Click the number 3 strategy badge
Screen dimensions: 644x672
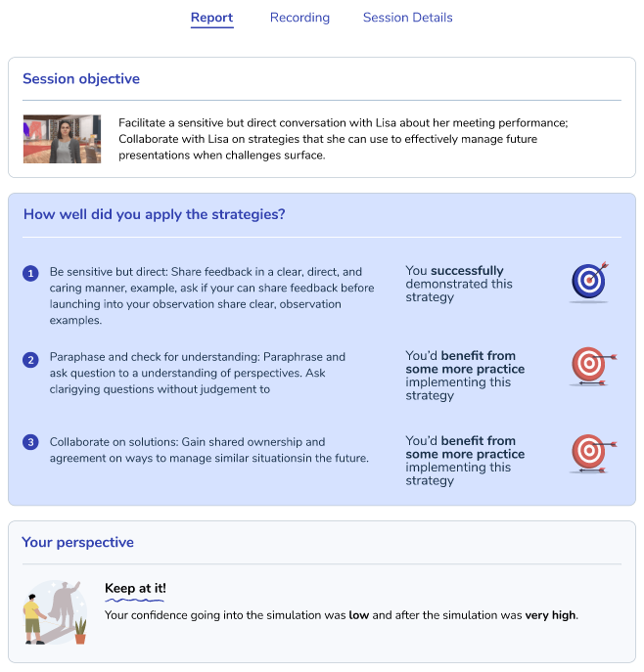click(30, 443)
